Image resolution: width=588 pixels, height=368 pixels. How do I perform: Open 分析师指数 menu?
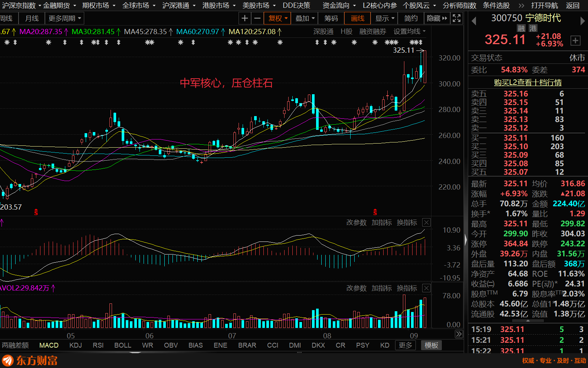[460, 6]
